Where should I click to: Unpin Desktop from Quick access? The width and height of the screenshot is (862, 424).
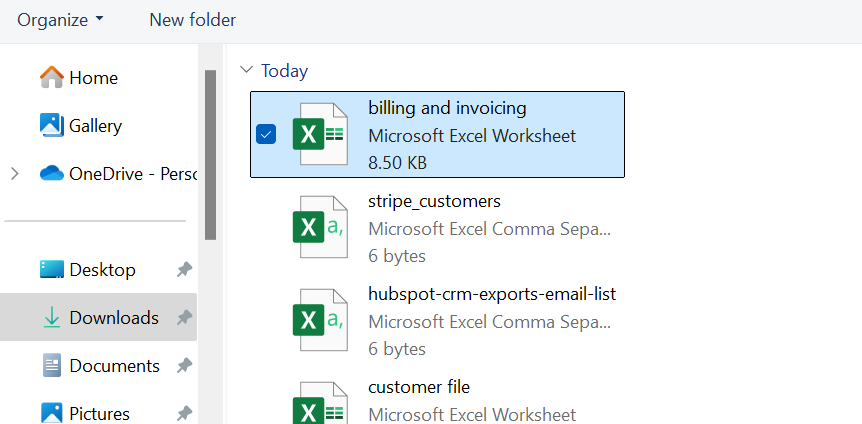pos(184,270)
